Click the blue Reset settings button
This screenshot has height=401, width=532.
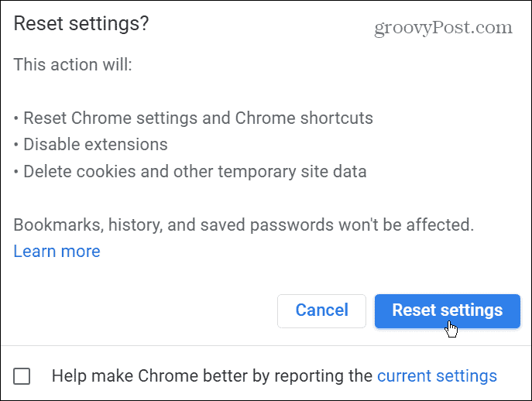447,310
